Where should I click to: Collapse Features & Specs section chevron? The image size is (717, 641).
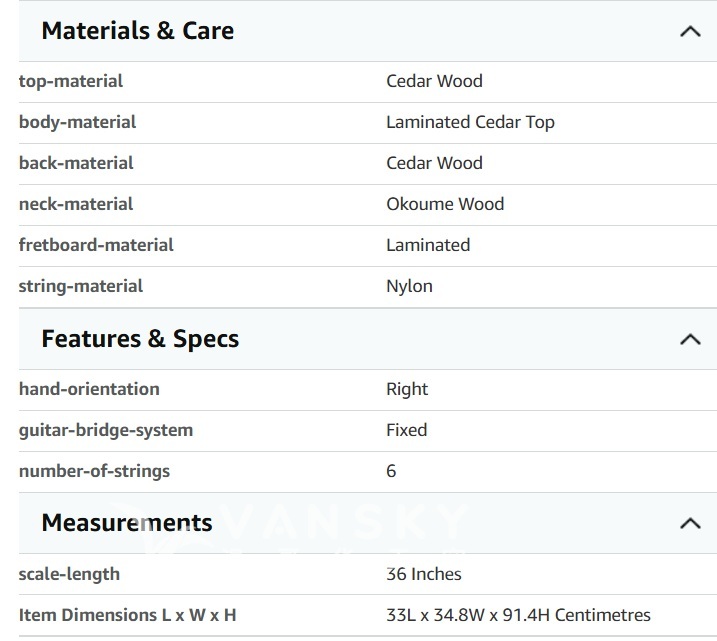689,339
